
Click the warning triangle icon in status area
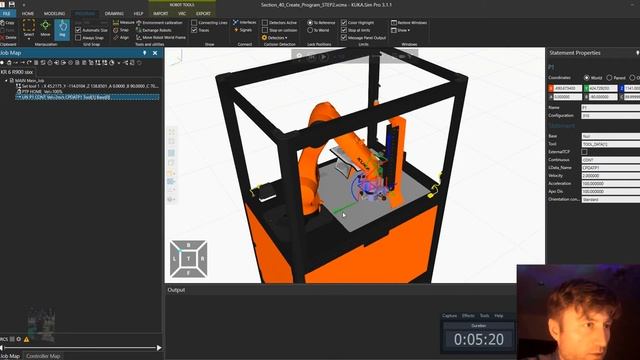(x=27, y=339)
